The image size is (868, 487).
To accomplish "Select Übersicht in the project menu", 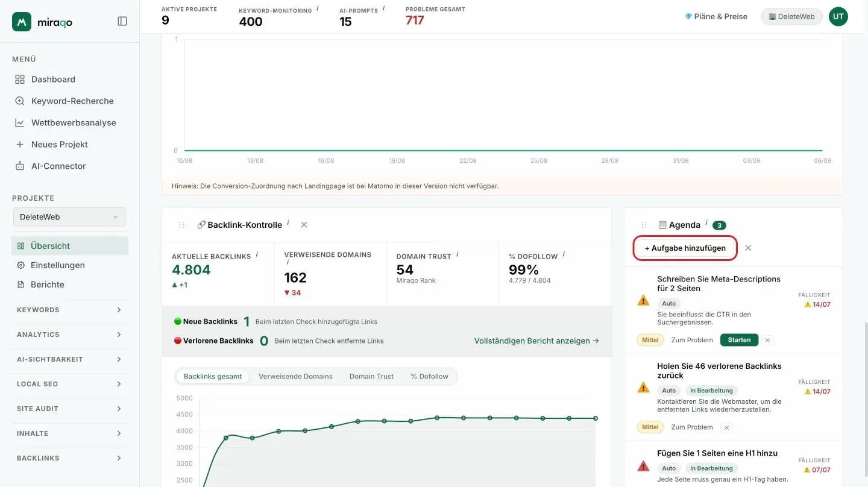I will (69, 246).
